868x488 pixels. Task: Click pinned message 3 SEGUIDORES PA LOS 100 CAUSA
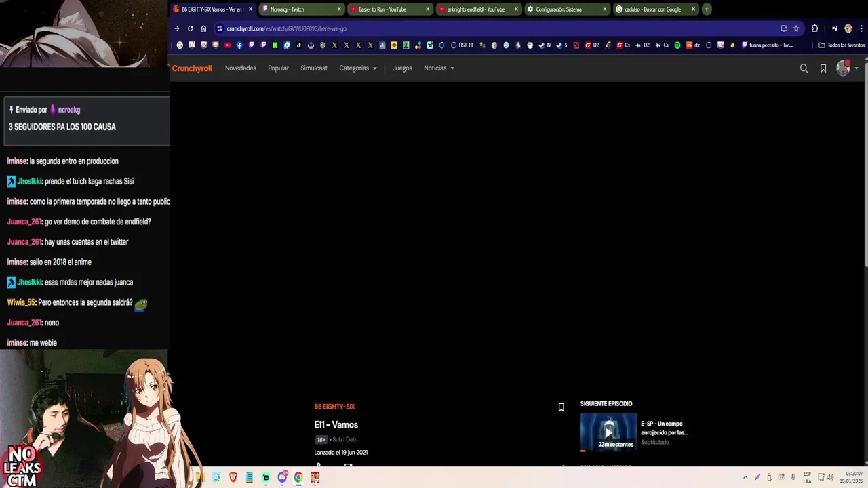coord(62,127)
